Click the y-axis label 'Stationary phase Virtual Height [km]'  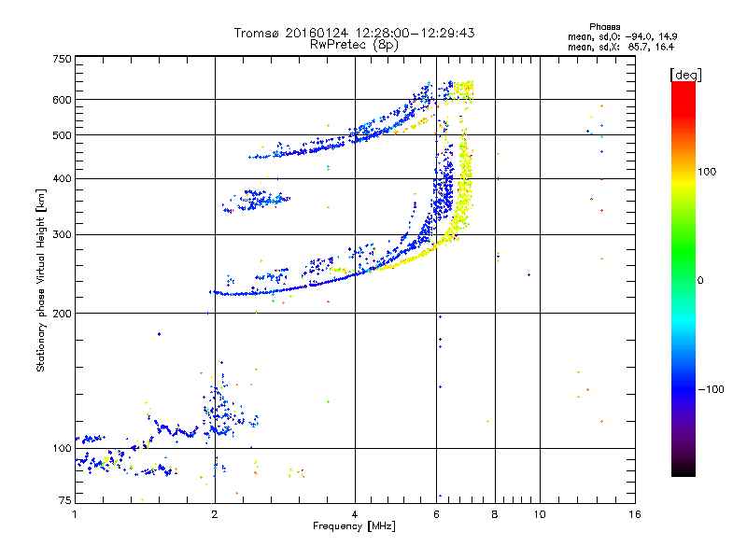click(41, 280)
